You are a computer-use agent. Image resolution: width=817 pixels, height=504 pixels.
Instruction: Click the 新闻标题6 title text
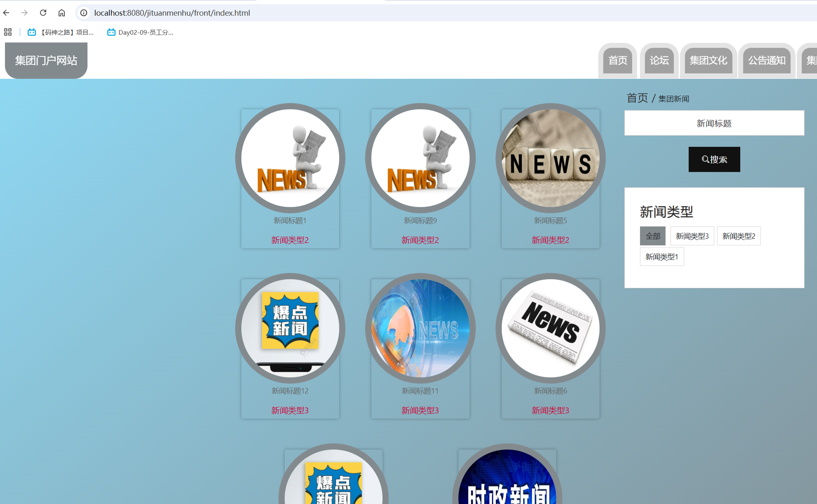[x=550, y=391]
